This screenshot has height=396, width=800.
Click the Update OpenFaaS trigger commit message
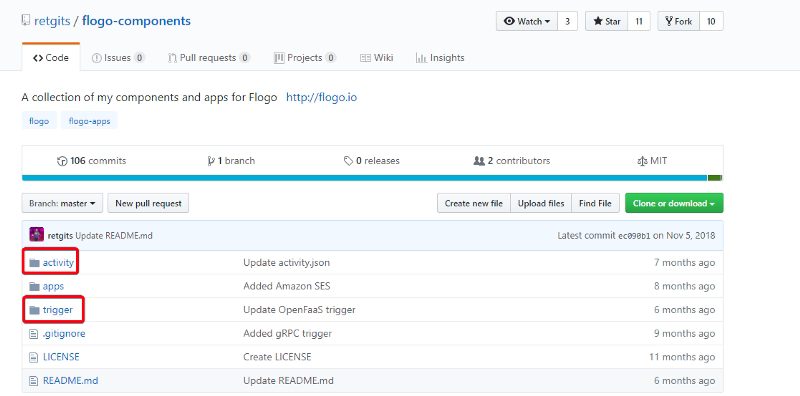coord(299,310)
